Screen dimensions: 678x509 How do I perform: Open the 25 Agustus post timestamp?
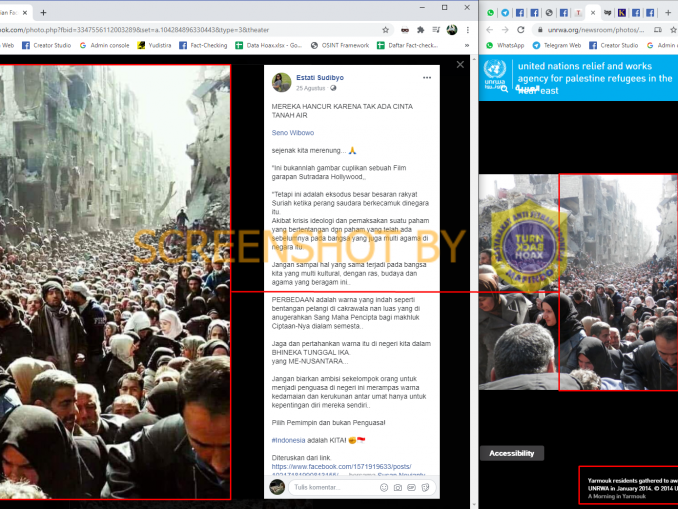tap(310, 88)
